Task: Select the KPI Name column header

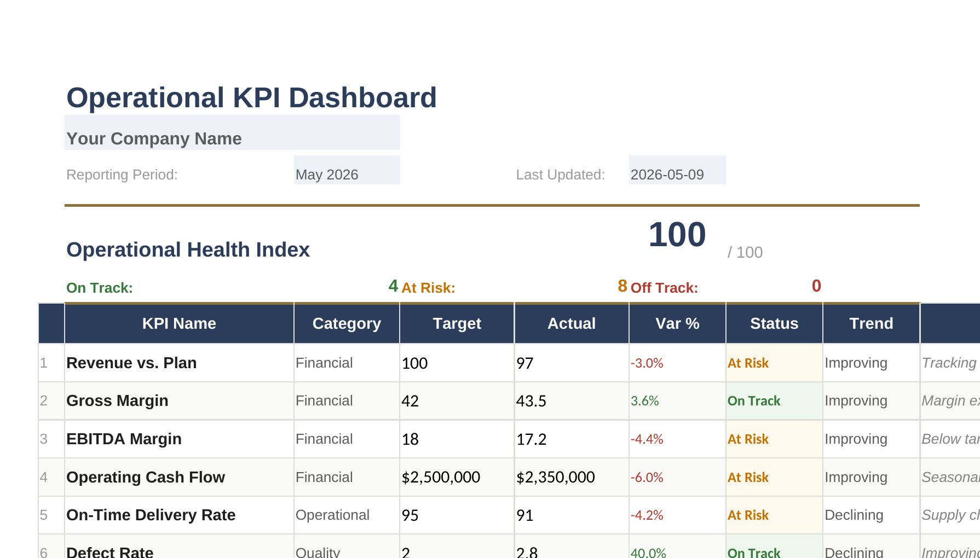Action: 179,323
